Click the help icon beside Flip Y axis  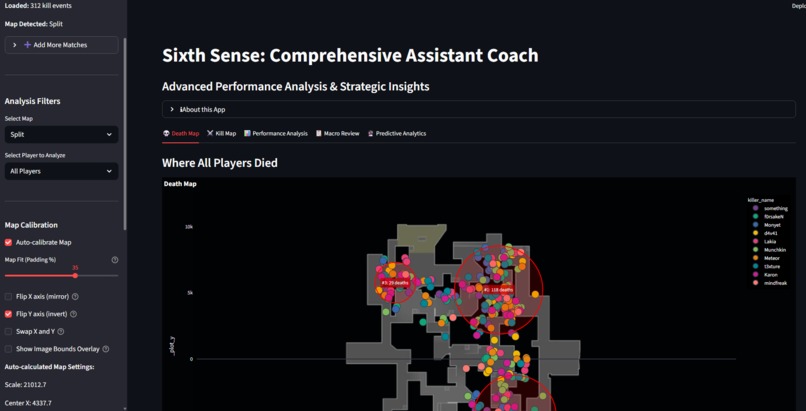pos(74,314)
